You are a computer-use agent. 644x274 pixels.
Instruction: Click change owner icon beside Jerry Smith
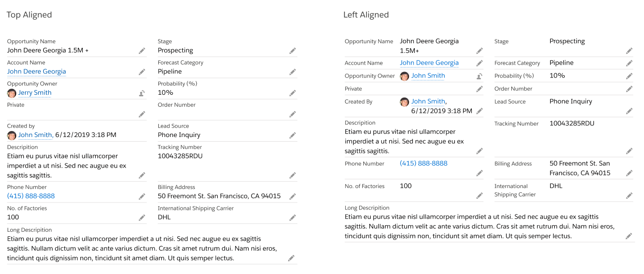pos(142,93)
